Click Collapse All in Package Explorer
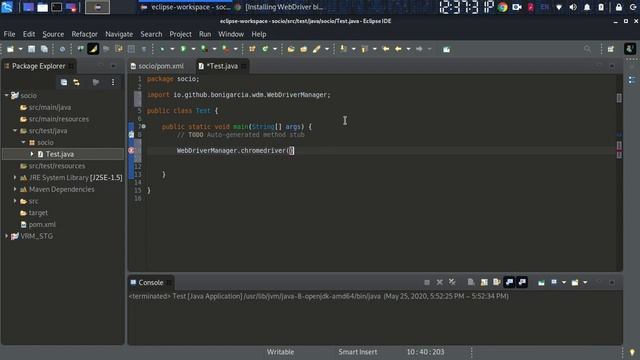Viewport: 640px width, 360px height. pyautogui.click(x=64, y=82)
